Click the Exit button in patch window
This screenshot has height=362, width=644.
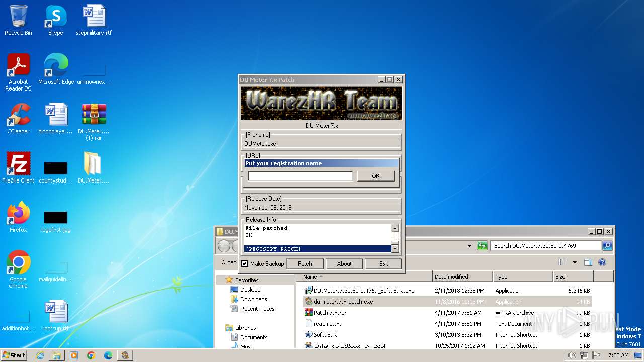[383, 264]
